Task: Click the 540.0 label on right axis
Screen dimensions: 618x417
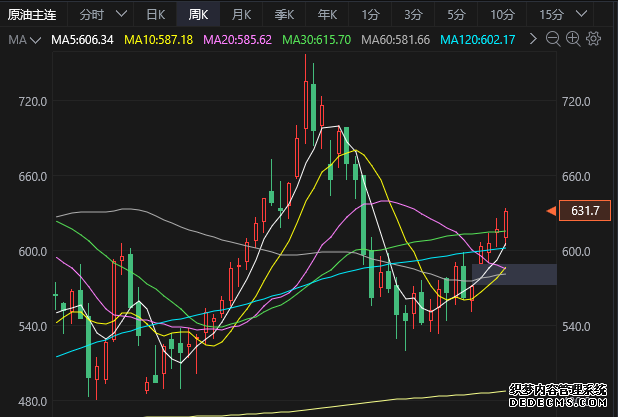Action: pos(576,326)
